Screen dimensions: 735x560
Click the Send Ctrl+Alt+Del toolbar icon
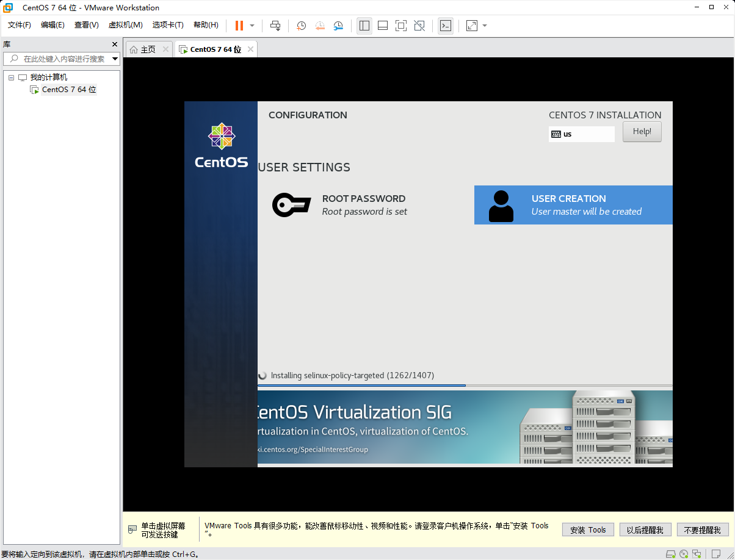(275, 26)
